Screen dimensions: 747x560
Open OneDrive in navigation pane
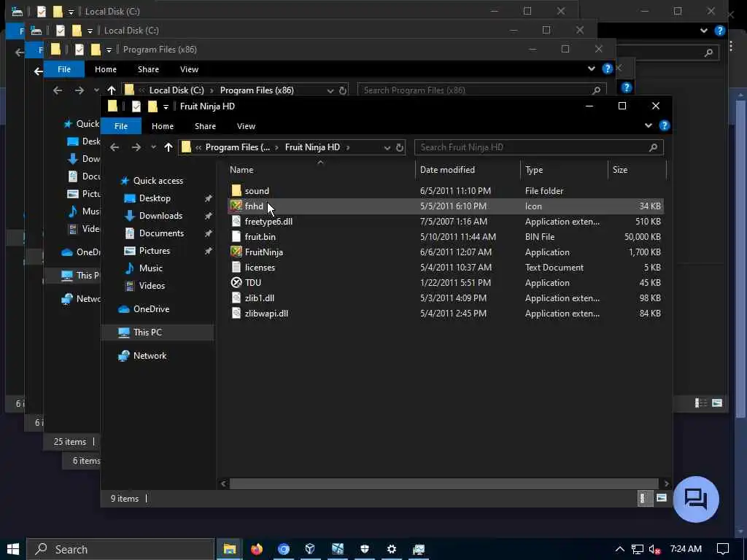pyautogui.click(x=151, y=309)
